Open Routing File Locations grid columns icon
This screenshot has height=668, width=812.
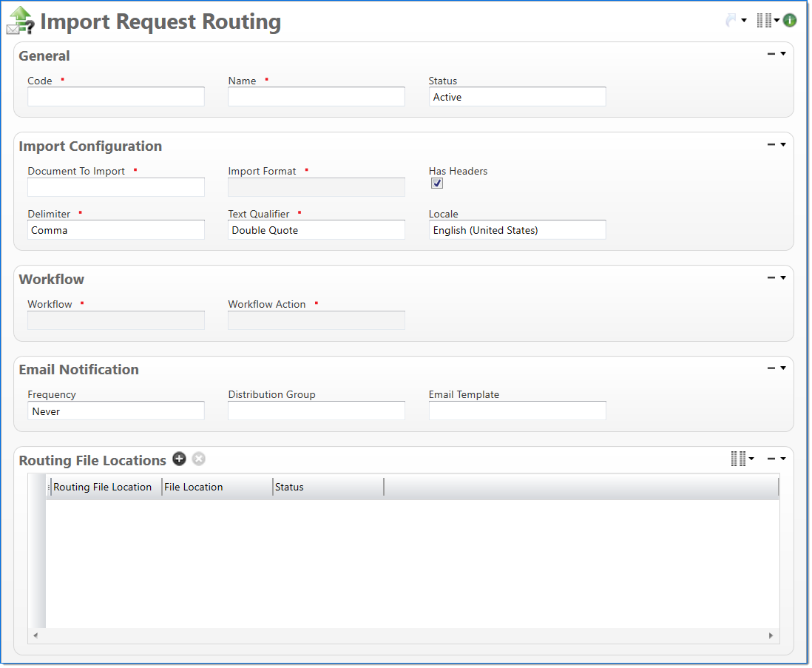coord(738,459)
